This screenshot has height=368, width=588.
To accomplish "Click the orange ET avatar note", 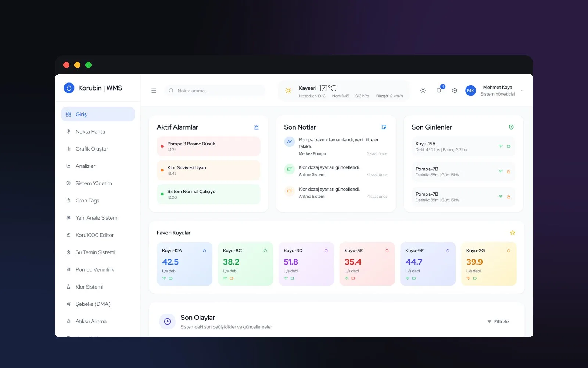I will [x=290, y=191].
